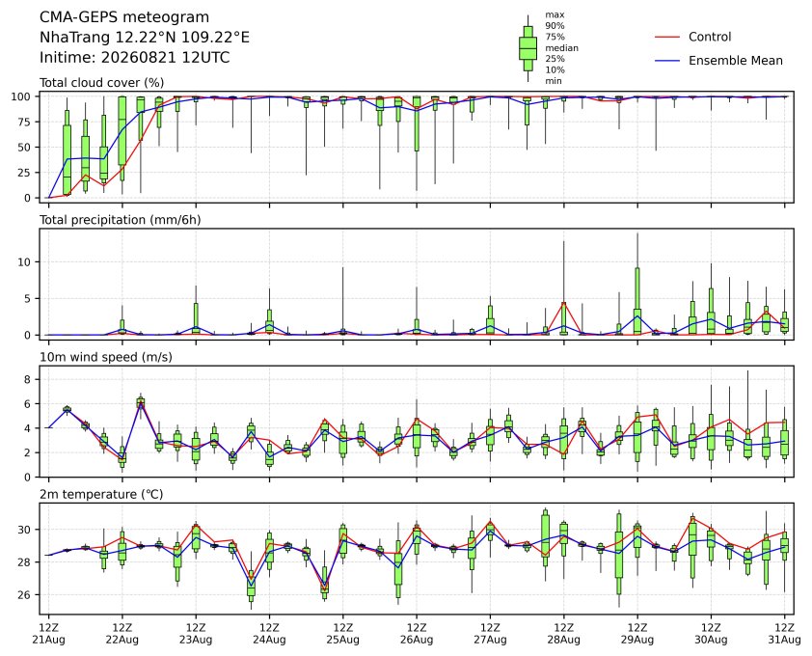
Task: Click the green legend box-plot symbol
Action: click(x=528, y=48)
